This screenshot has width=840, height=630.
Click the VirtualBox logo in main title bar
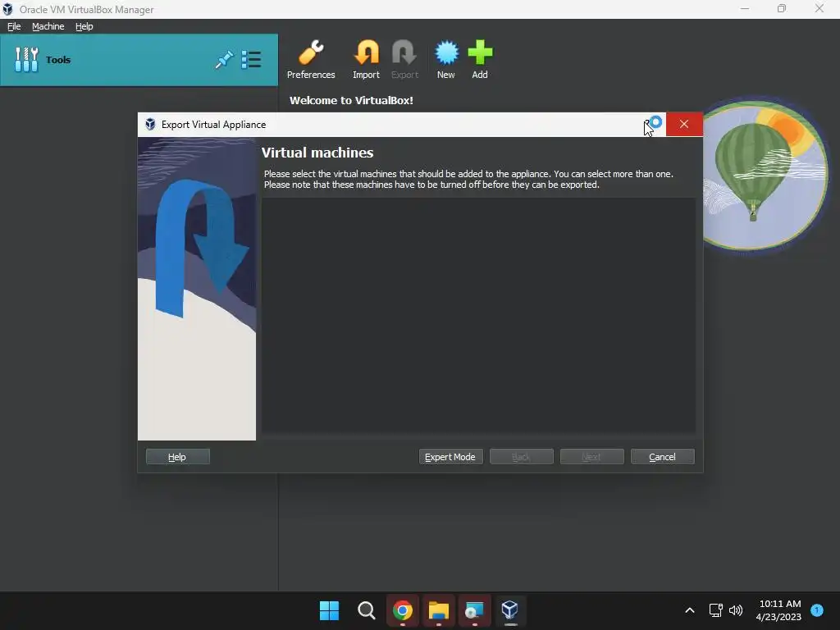pyautogui.click(x=7, y=9)
